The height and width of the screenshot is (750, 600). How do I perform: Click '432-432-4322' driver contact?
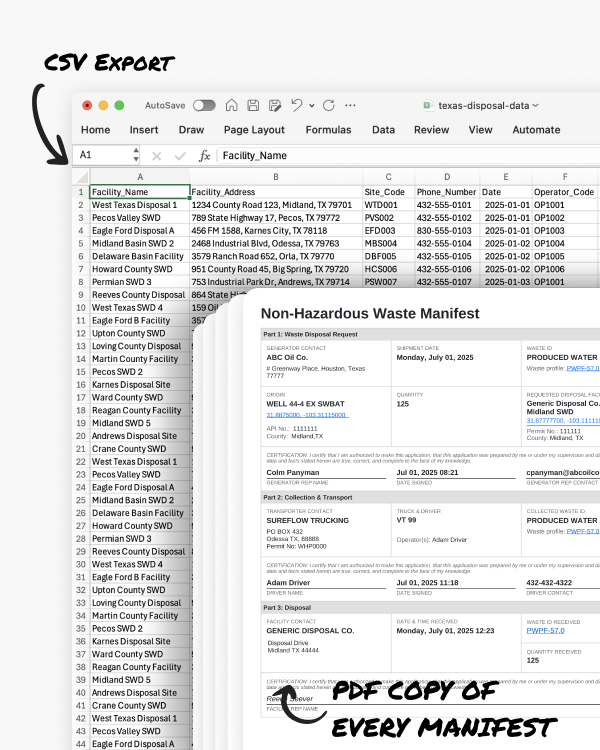coord(549,583)
